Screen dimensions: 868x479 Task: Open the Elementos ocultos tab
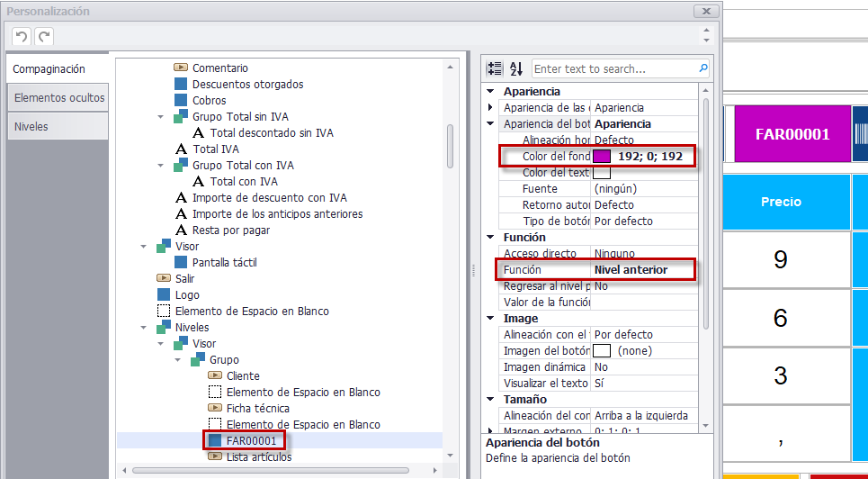click(58, 97)
